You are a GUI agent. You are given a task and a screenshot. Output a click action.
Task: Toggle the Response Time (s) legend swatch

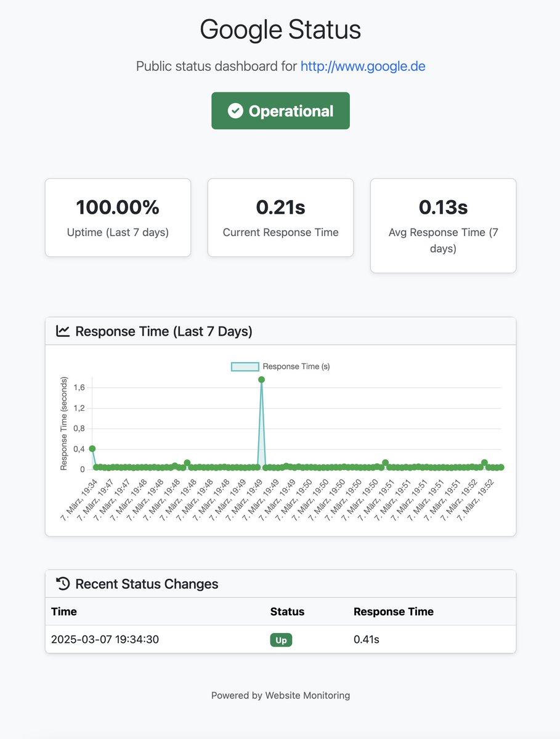point(245,366)
